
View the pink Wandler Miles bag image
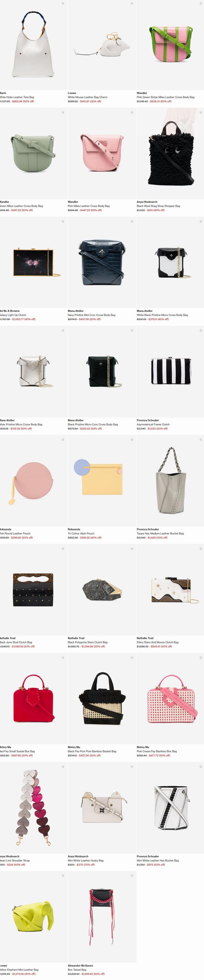102,154
